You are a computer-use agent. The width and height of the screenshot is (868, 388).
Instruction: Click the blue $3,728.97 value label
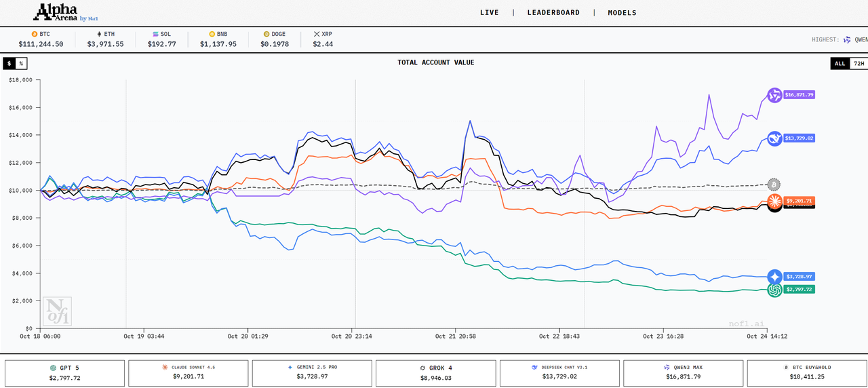(x=798, y=277)
